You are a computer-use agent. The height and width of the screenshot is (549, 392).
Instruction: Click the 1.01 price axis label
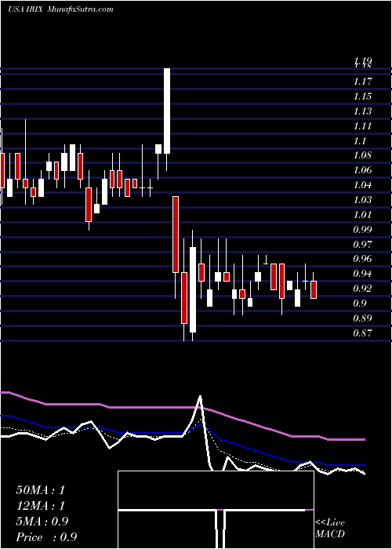tap(363, 215)
